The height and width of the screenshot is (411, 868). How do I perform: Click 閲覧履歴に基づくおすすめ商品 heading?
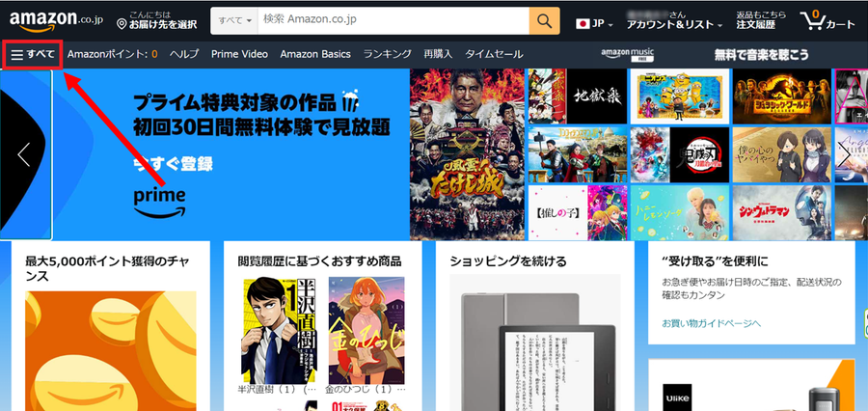(x=319, y=260)
